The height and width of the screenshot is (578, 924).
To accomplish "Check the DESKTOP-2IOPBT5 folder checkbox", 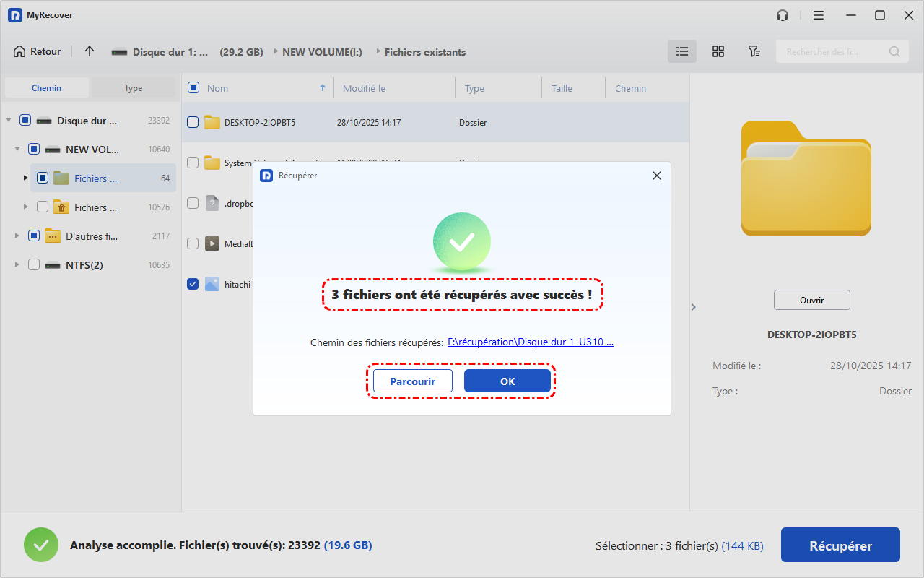I will coord(193,122).
